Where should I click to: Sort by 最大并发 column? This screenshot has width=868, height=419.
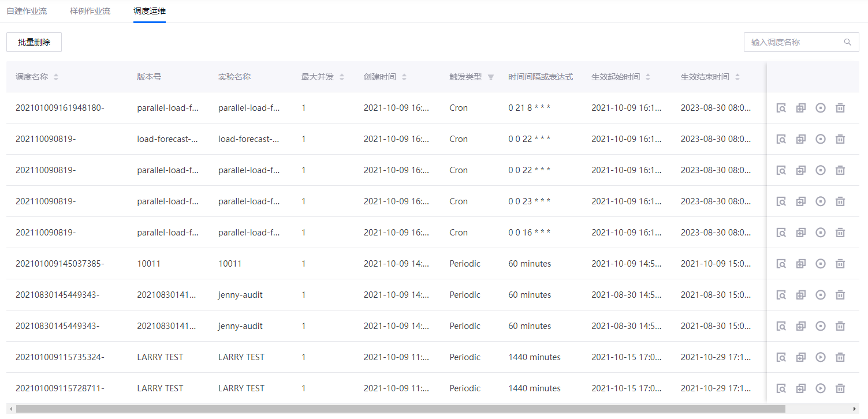342,77
